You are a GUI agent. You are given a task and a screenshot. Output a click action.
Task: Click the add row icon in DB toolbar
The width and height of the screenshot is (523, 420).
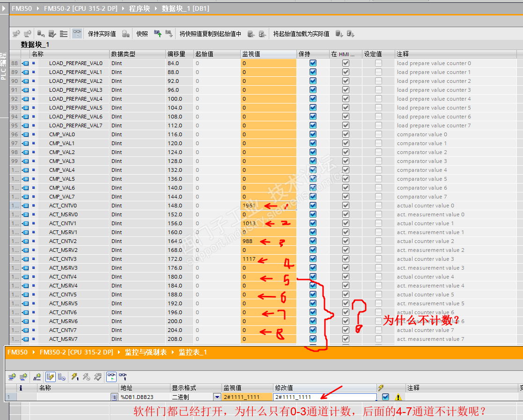(27, 33)
